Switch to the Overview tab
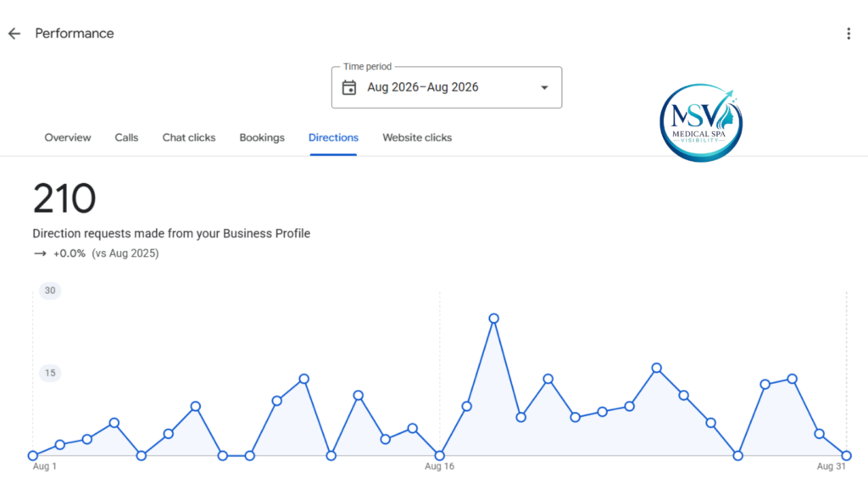The width and height of the screenshot is (868, 489). pyautogui.click(x=68, y=138)
